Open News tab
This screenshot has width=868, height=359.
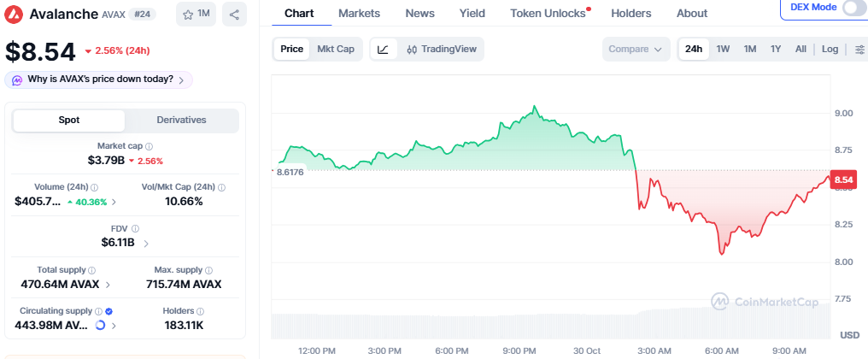point(419,14)
